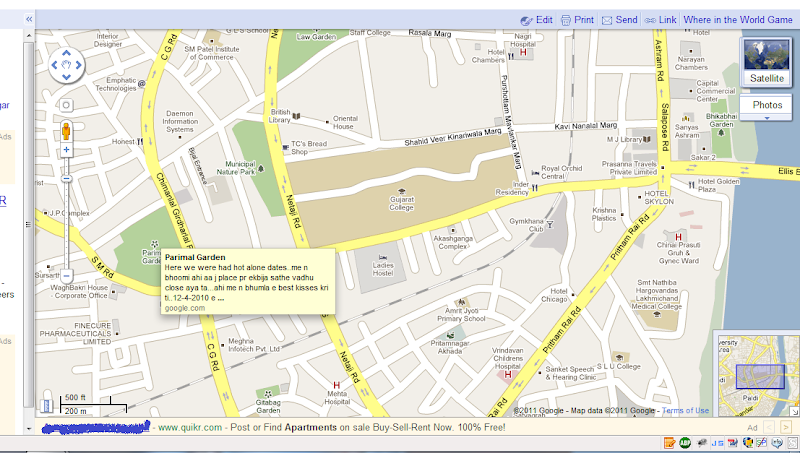Open the google.com link in info popup
The width and height of the screenshot is (800, 453).
(185, 308)
